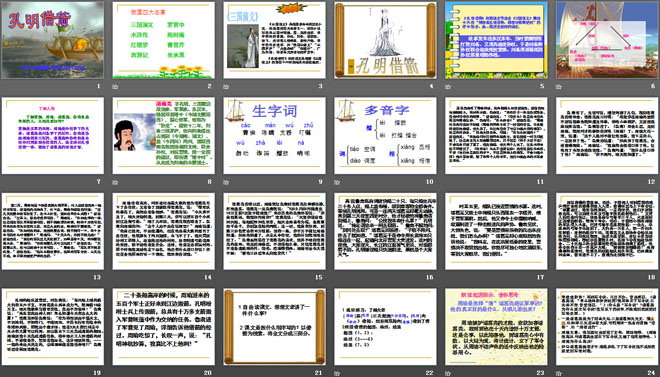
Task: Click the animation star icon under slide 8
Action: pos(115,182)
